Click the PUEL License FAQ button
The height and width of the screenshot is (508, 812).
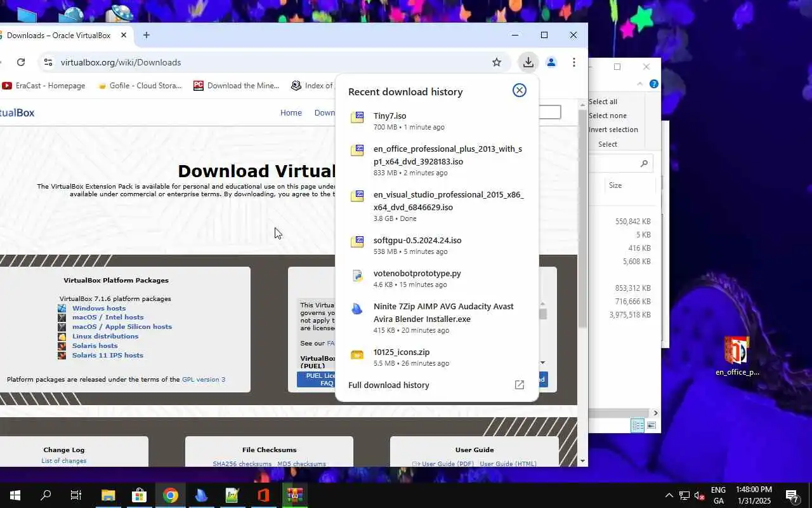click(317, 379)
